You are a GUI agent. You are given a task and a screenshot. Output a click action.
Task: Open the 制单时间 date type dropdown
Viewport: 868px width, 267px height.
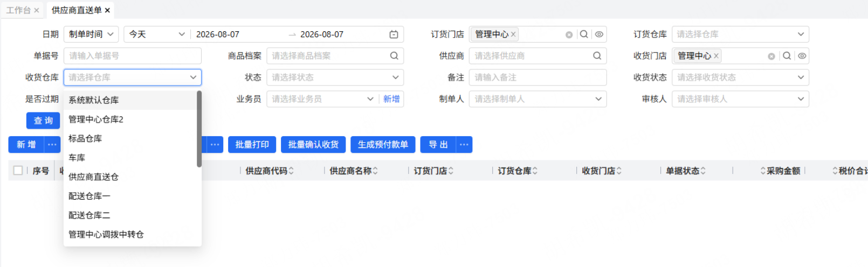(x=91, y=34)
